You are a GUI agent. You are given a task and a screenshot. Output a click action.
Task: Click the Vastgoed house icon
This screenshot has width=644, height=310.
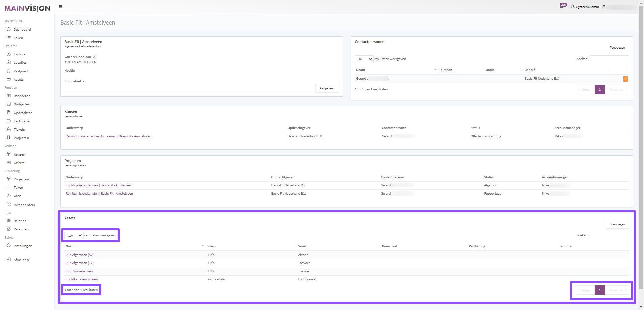coord(9,71)
